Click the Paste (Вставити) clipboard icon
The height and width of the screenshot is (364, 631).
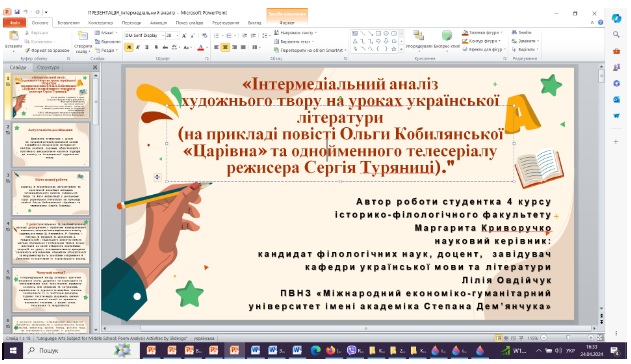click(x=13, y=36)
